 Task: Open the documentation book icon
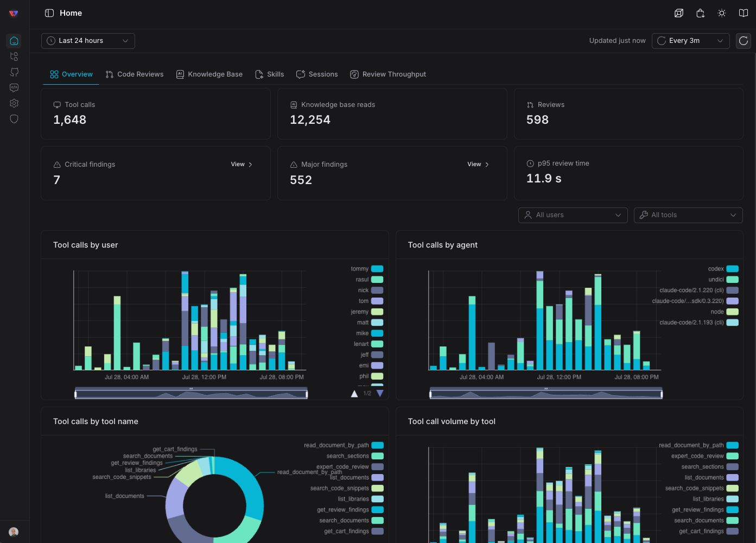point(744,13)
